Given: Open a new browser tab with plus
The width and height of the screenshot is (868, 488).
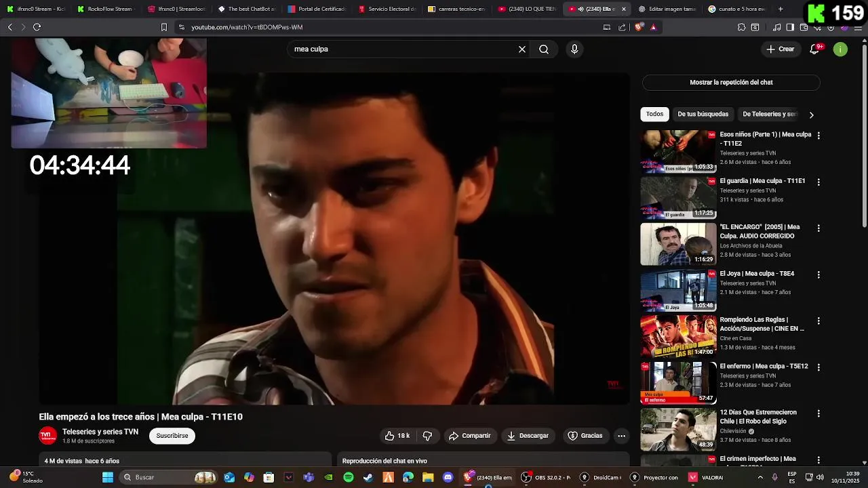Looking at the screenshot, I should pos(781,9).
